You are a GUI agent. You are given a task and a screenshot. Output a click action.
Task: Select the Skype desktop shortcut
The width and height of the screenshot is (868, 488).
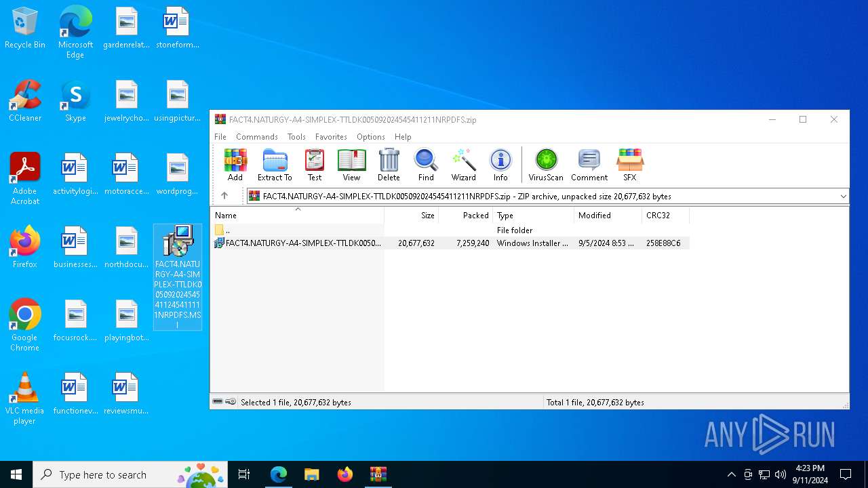coord(75,101)
